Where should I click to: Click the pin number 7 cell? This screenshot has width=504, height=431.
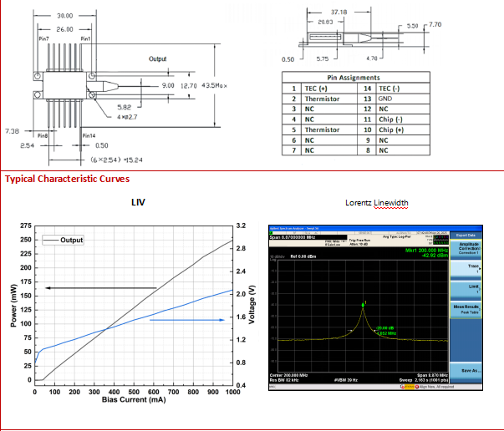293,150
